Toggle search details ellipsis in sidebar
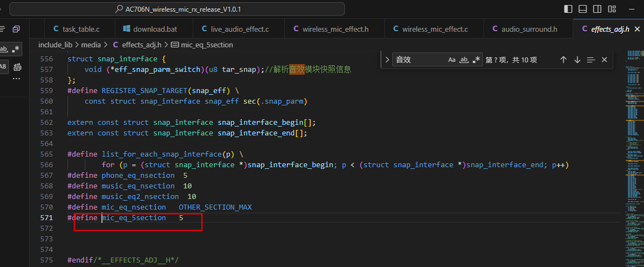This screenshot has height=267, width=644. tap(16, 79)
